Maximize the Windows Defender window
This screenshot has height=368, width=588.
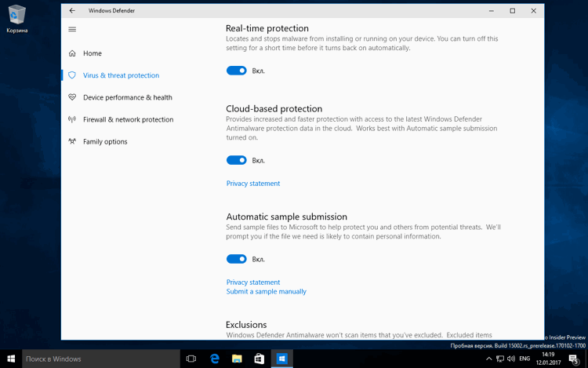click(512, 10)
